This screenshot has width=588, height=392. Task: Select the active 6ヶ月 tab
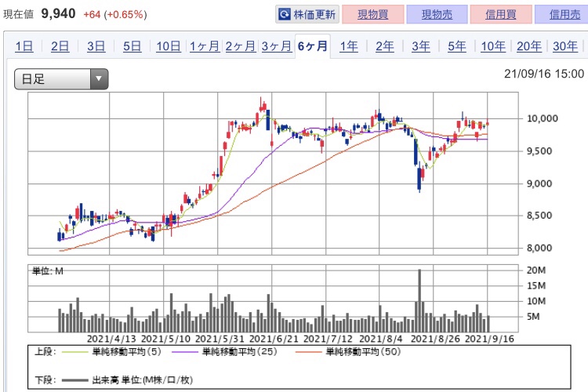click(313, 46)
